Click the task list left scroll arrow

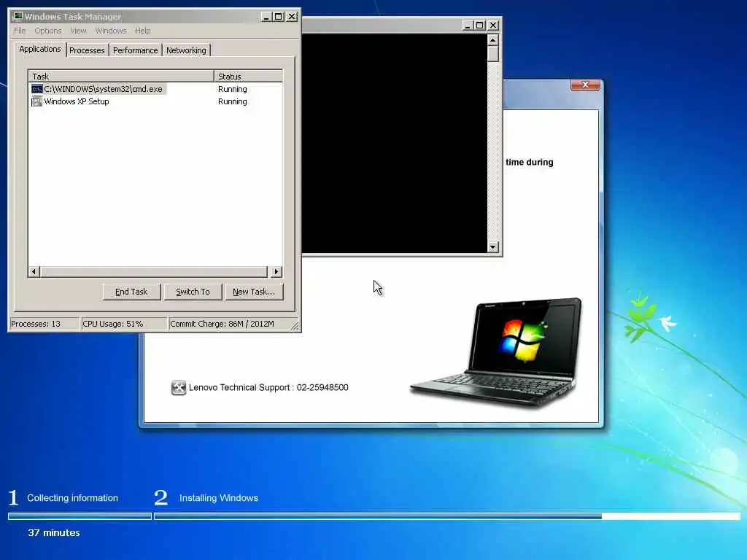pyautogui.click(x=34, y=272)
